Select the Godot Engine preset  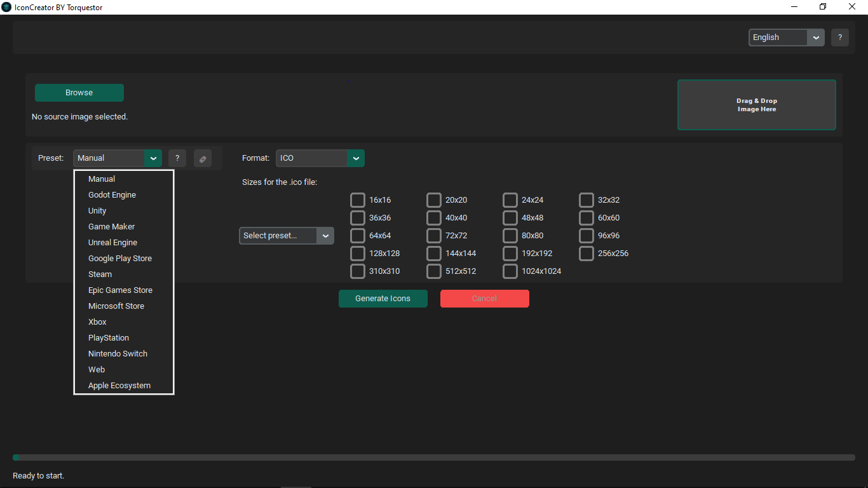pyautogui.click(x=124, y=195)
